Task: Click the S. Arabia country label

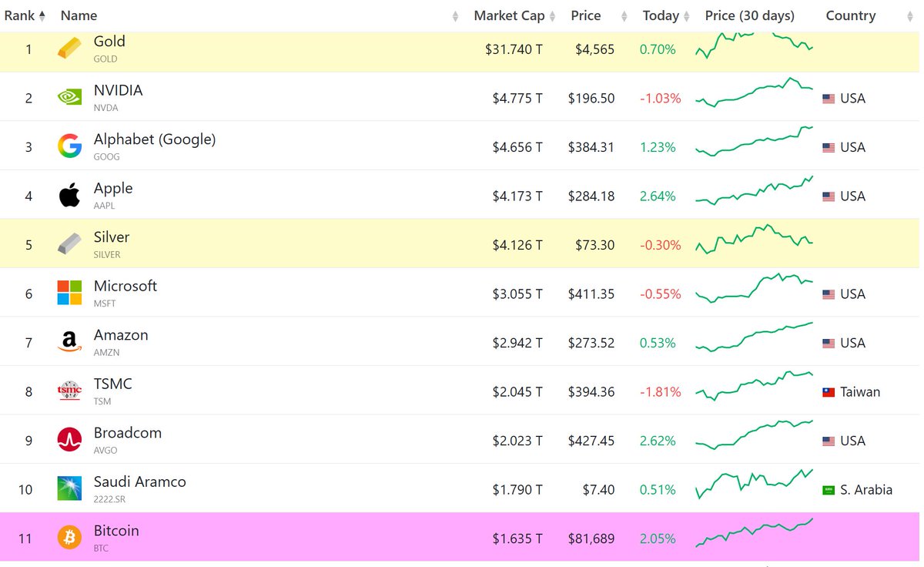Action: [866, 489]
